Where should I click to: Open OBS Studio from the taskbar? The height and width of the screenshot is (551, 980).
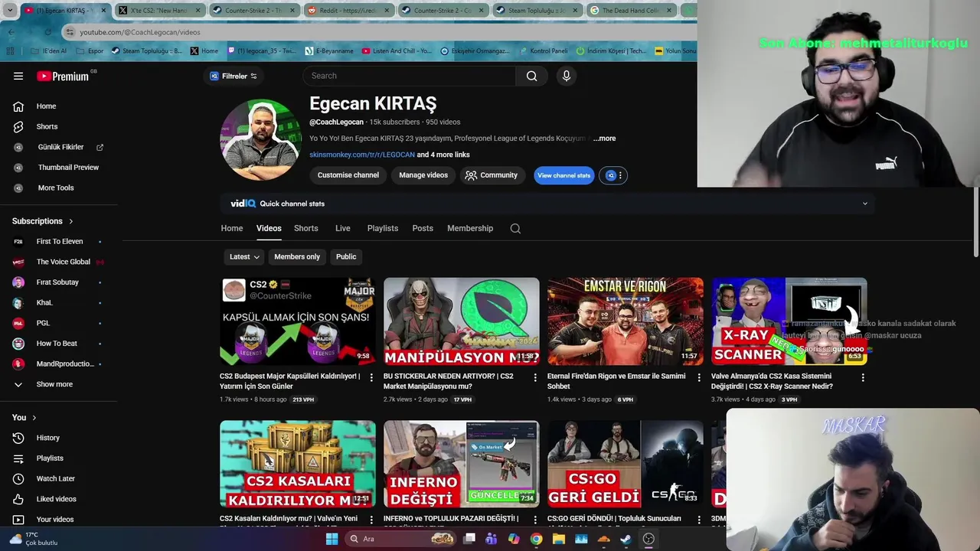(648, 539)
